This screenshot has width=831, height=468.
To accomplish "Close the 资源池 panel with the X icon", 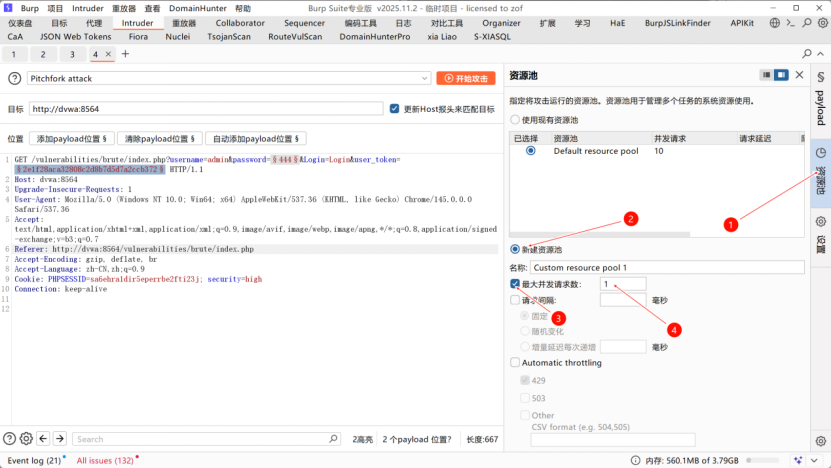I will pyautogui.click(x=797, y=74).
